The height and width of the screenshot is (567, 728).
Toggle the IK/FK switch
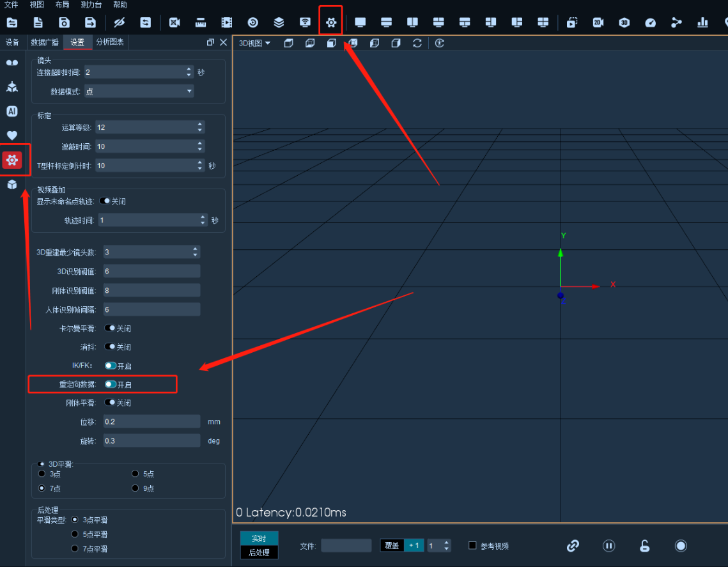point(111,366)
